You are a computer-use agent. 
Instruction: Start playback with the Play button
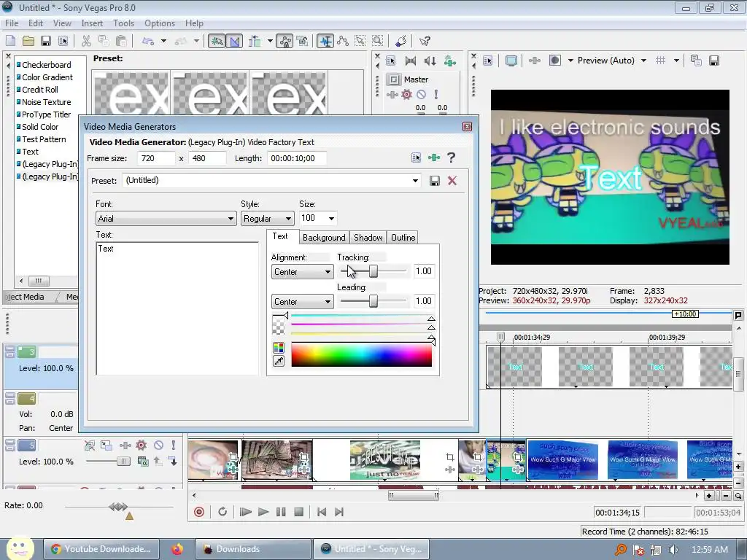pos(263,512)
